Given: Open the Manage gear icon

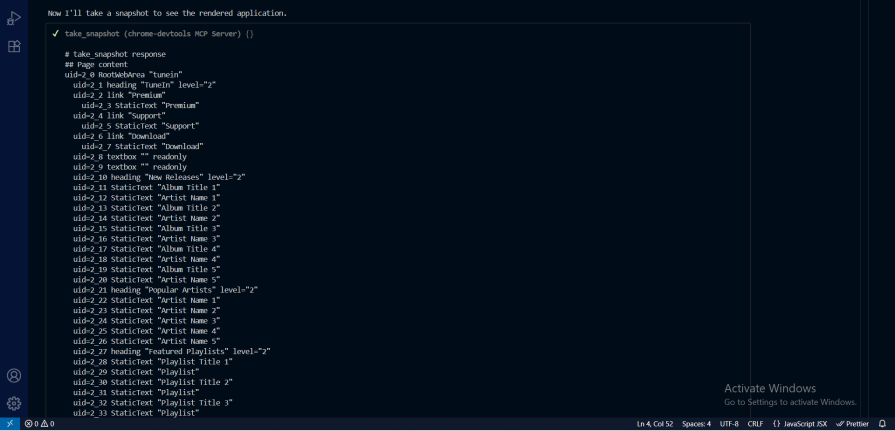Looking at the screenshot, I should click(14, 403).
